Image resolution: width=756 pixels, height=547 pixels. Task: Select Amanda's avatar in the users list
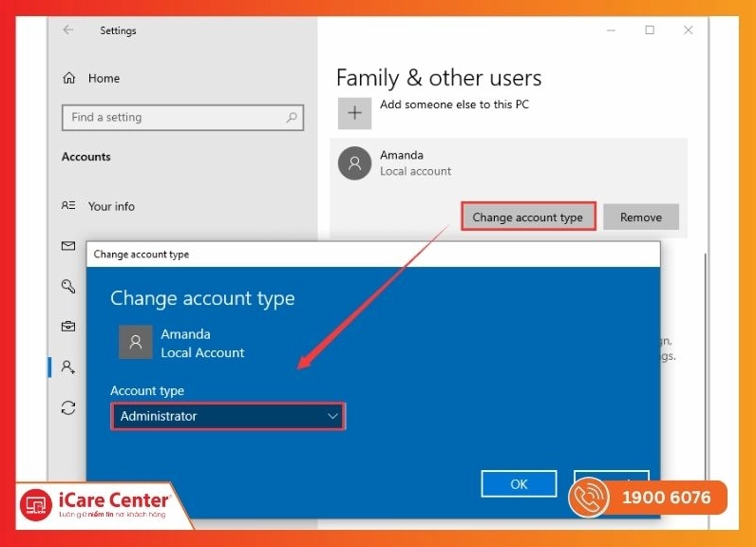pyautogui.click(x=354, y=163)
